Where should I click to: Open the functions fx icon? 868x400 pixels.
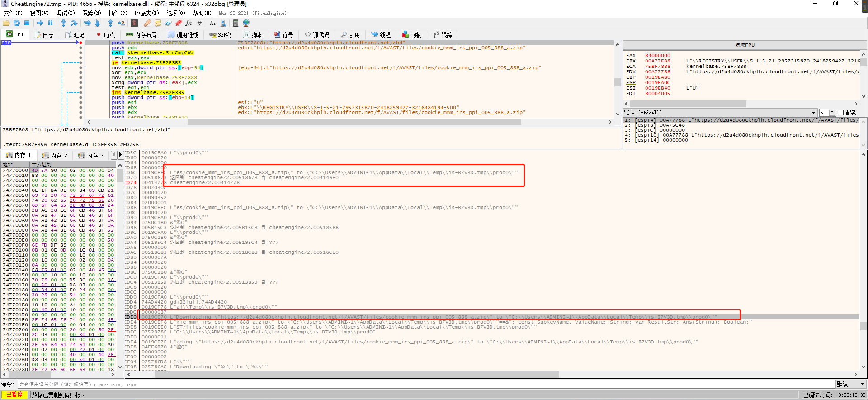pos(189,23)
